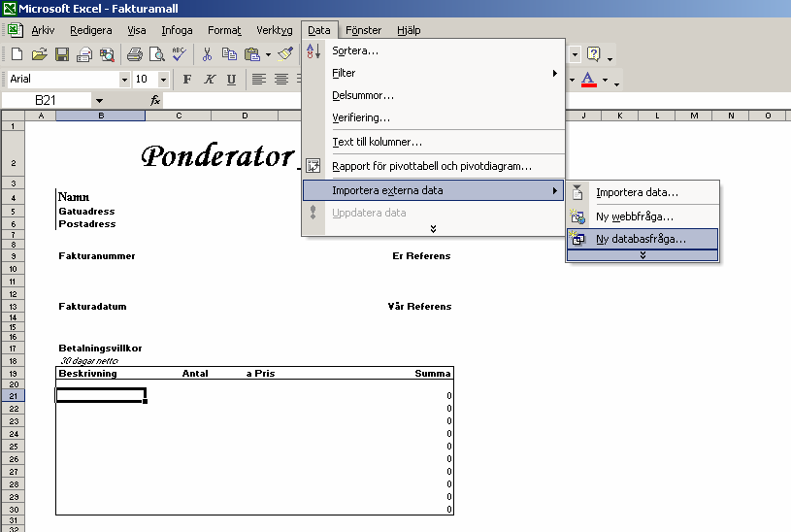Open the Redigera menu
791x532 pixels.
[x=91, y=30]
